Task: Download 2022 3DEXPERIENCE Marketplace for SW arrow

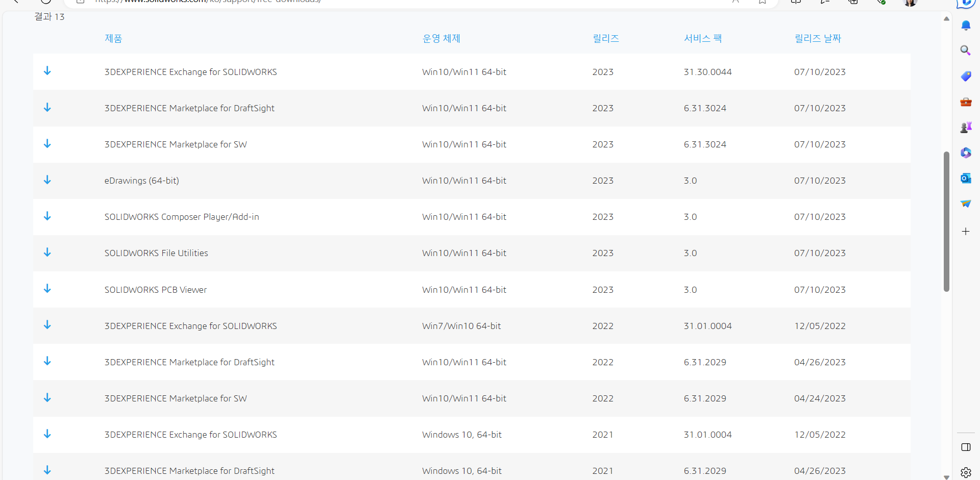Action: [x=47, y=397]
